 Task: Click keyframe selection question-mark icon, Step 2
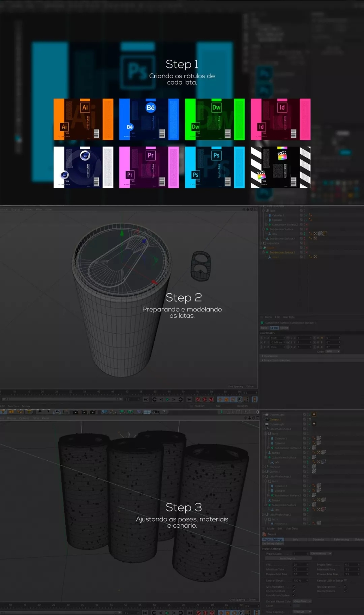click(211, 399)
